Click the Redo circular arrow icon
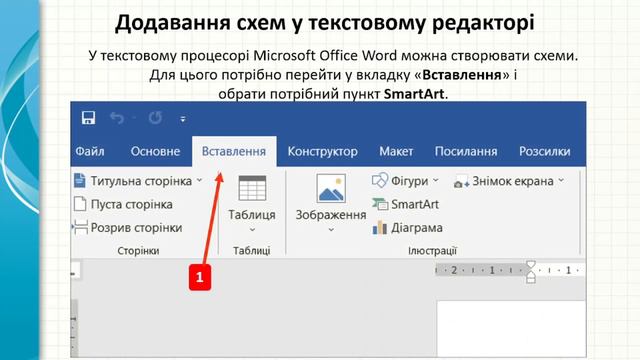 click(x=155, y=118)
